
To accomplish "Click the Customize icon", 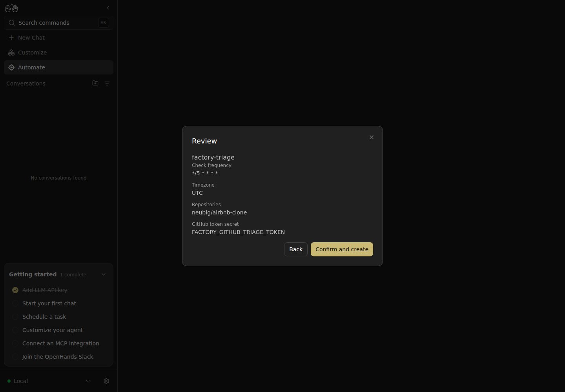I will 11,53.
